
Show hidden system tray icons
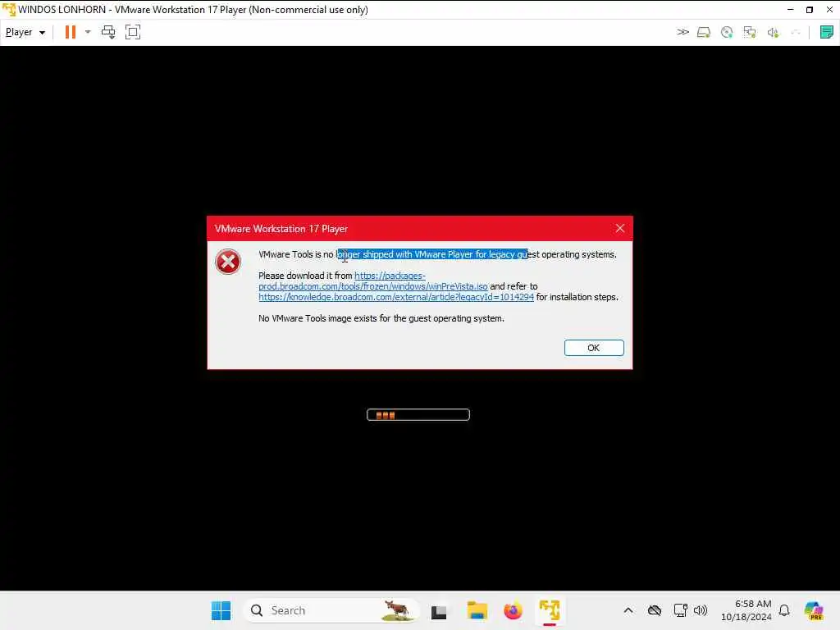pos(628,610)
